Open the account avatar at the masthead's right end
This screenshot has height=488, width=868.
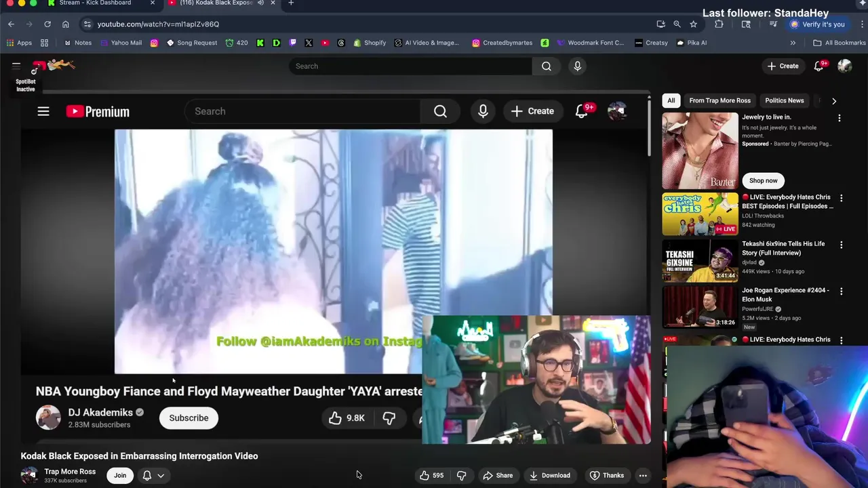point(844,66)
